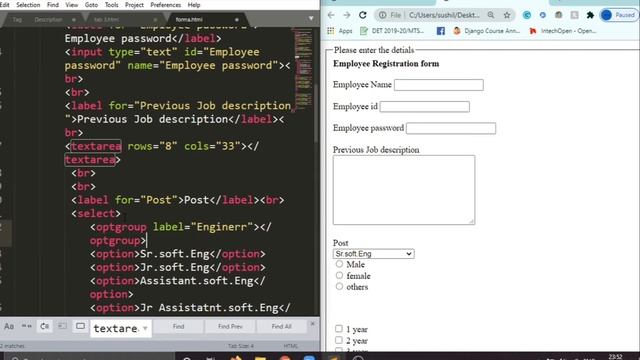Click inside the Previous Job description textarea

point(404,190)
